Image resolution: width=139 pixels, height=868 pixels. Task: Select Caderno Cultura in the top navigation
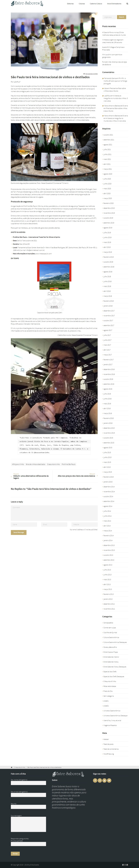(96, 4)
